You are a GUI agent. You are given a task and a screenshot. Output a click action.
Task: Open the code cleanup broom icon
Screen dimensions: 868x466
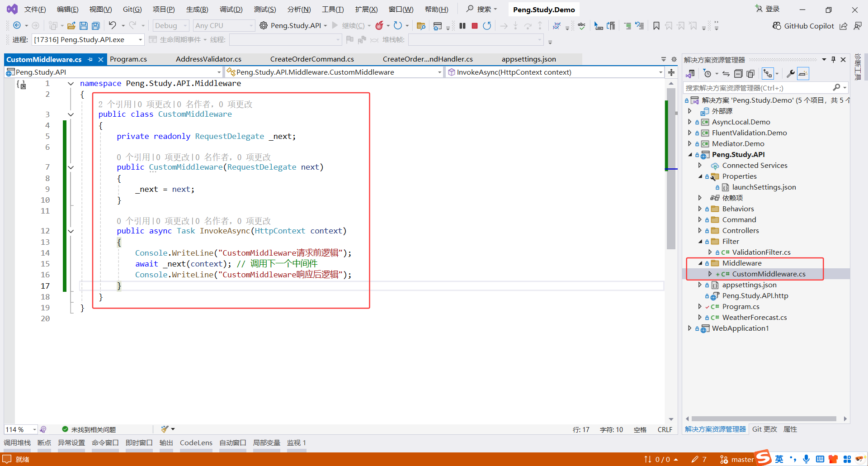[165, 429]
